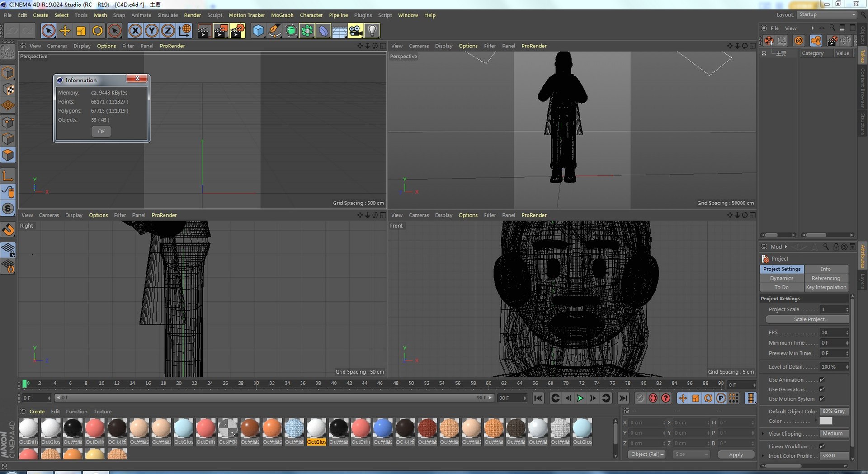Open the spline Pen tool
The height and width of the screenshot is (474, 868).
(x=274, y=31)
